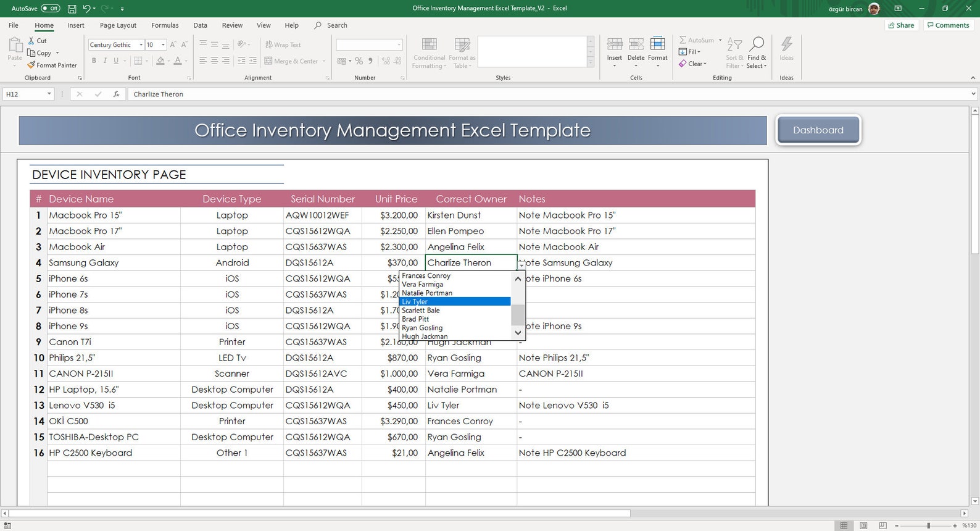Click the Cut scissors icon

tap(31, 41)
